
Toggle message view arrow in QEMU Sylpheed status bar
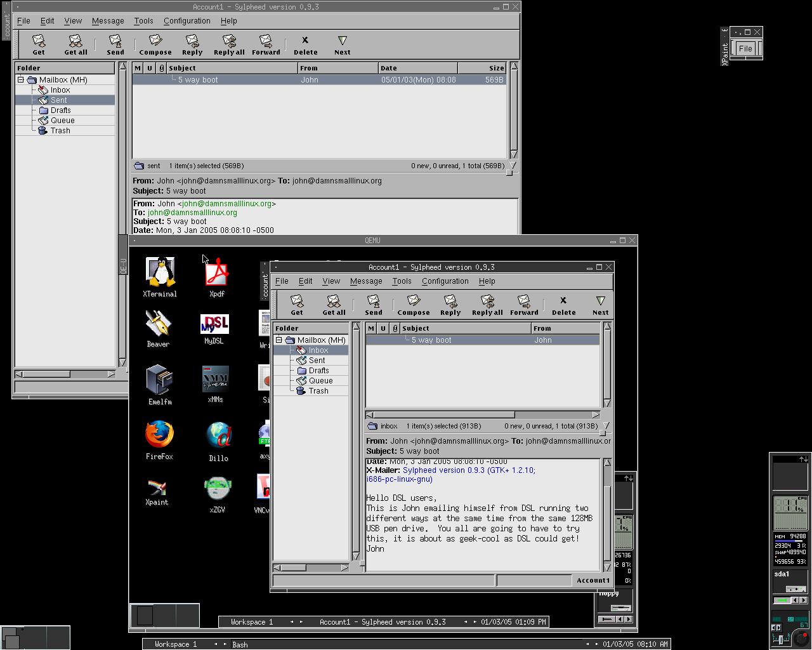(606, 426)
